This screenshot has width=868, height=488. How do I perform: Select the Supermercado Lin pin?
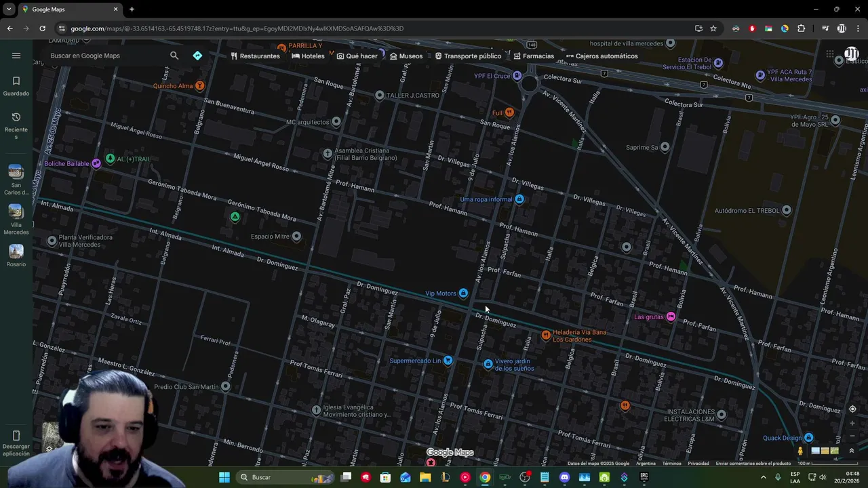pyautogui.click(x=448, y=361)
